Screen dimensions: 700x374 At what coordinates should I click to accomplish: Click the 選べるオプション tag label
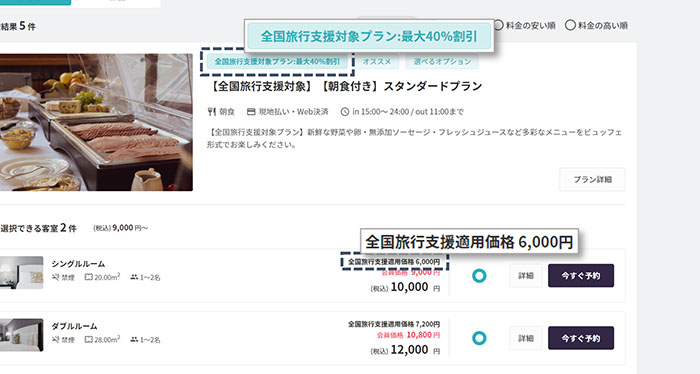point(442,62)
